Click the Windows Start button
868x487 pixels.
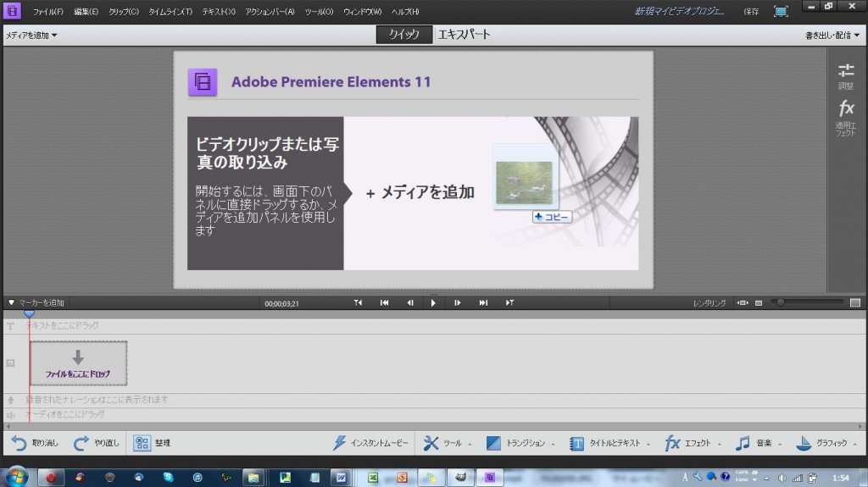(x=15, y=477)
